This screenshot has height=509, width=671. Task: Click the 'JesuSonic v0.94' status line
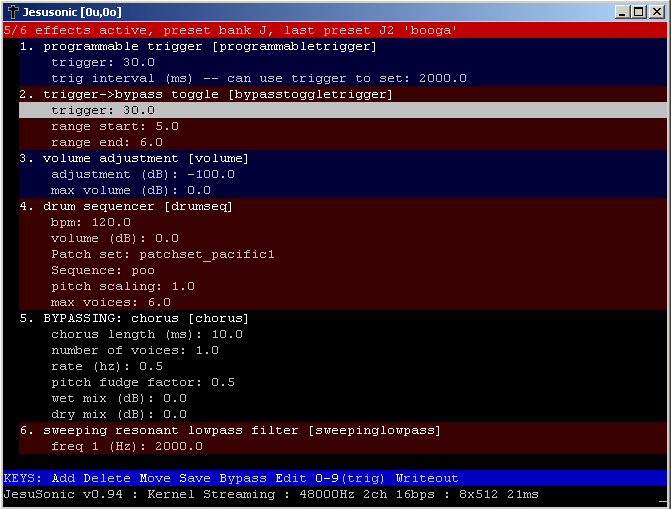(335, 494)
